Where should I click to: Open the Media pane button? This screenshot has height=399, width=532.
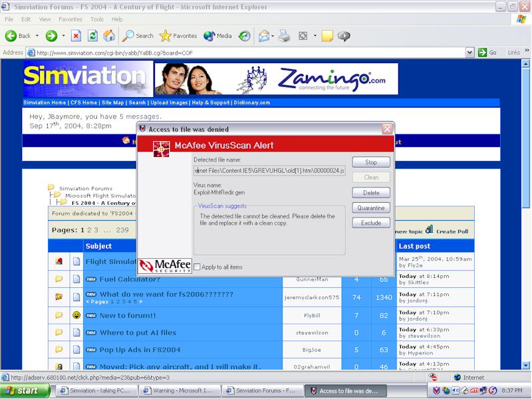(x=217, y=36)
